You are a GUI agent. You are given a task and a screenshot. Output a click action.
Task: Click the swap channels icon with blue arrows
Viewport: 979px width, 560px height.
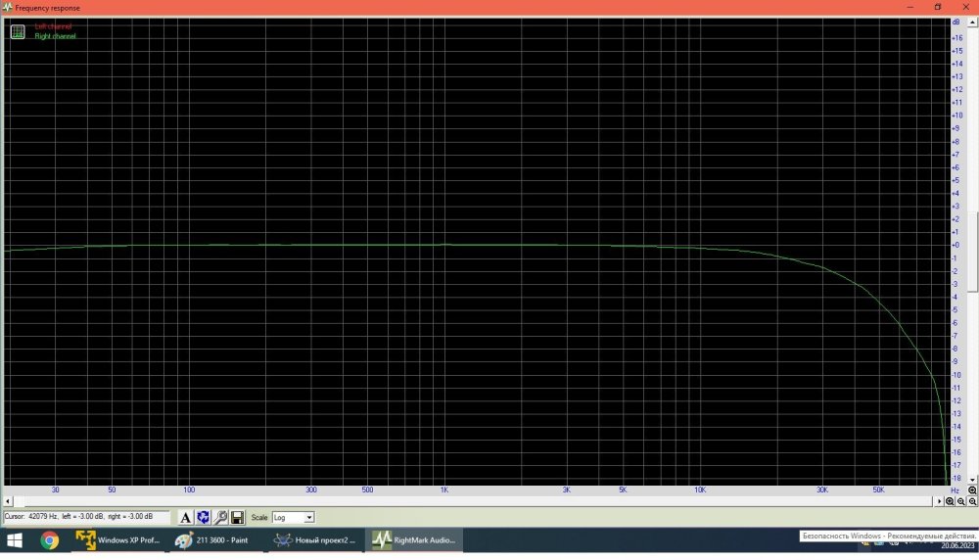pos(203,517)
